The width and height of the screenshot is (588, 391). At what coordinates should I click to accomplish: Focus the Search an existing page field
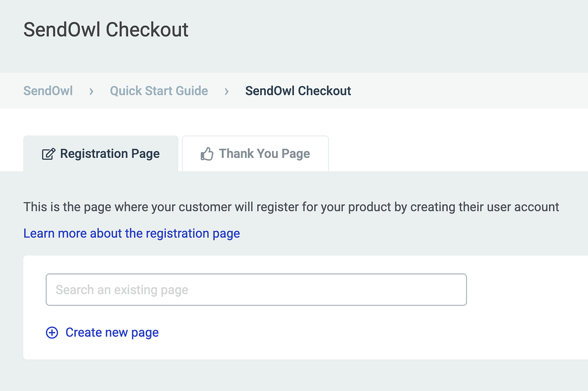(256, 289)
